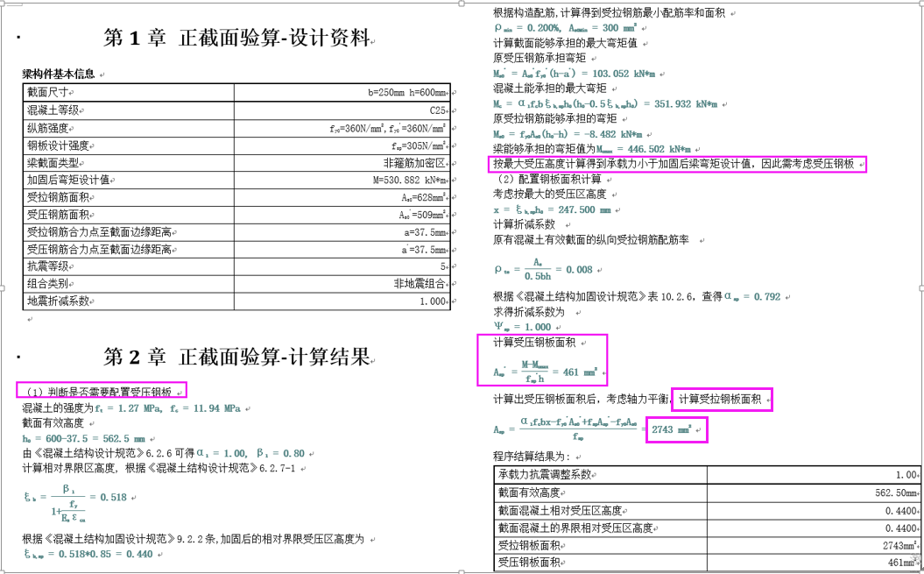924x574 pixels.
Task: Click the '受压钢板面积' results table label
Action: point(529,563)
